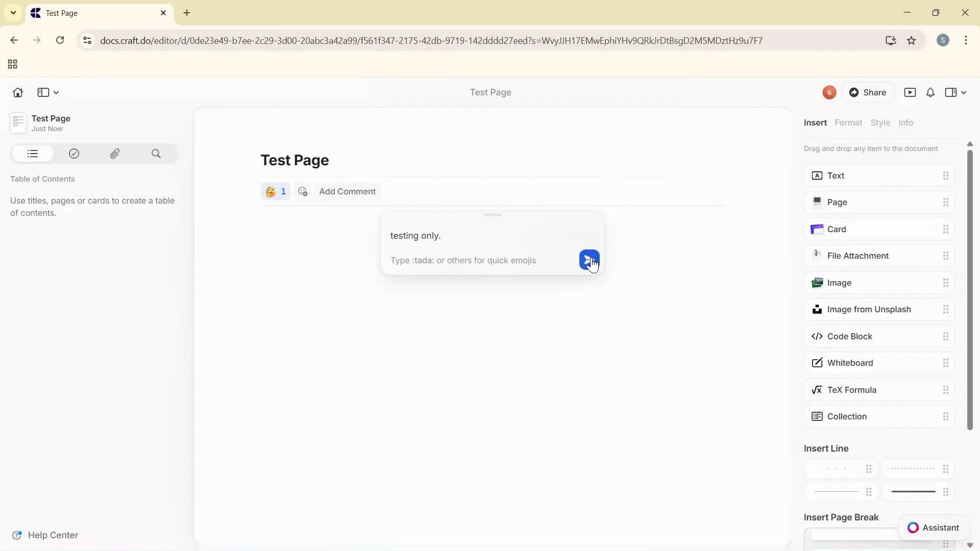Switch to the Format tab
Image resolution: width=980 pixels, height=551 pixels.
pyautogui.click(x=849, y=122)
